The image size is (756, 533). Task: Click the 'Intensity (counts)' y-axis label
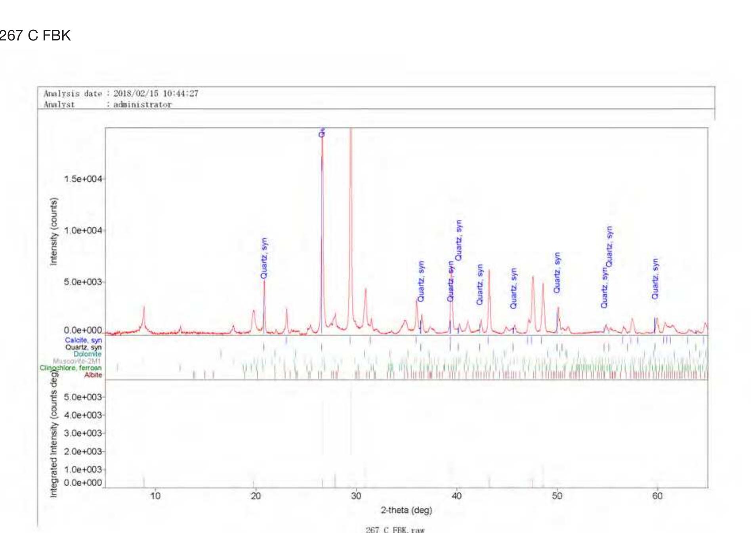(x=53, y=231)
